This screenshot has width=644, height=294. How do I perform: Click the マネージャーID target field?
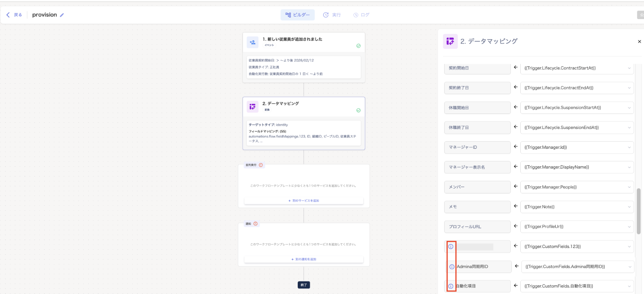[x=477, y=147]
